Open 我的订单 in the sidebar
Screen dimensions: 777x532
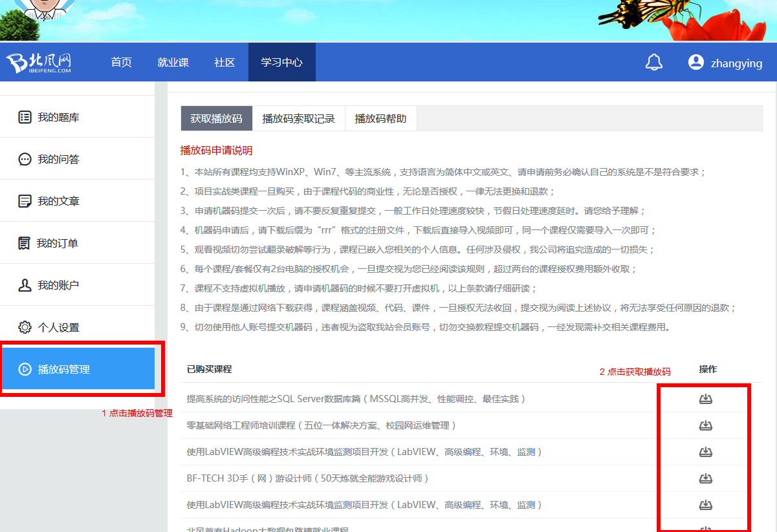[78, 243]
